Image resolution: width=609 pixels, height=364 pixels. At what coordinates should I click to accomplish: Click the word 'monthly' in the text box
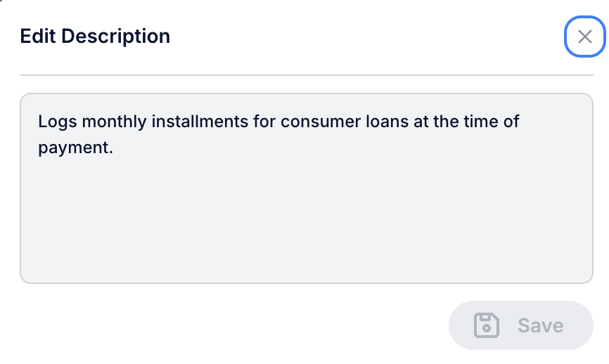(x=114, y=122)
